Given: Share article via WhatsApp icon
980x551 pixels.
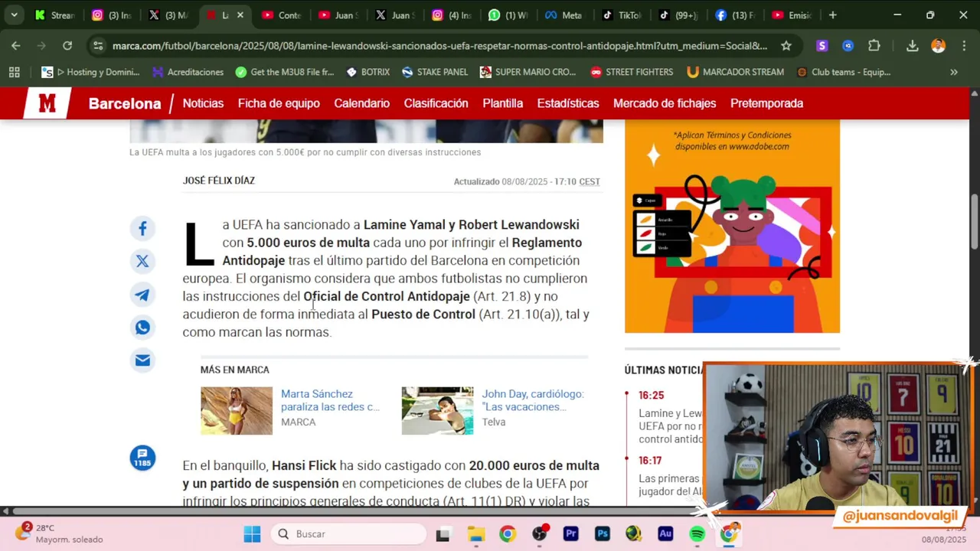Looking at the screenshot, I should (142, 328).
